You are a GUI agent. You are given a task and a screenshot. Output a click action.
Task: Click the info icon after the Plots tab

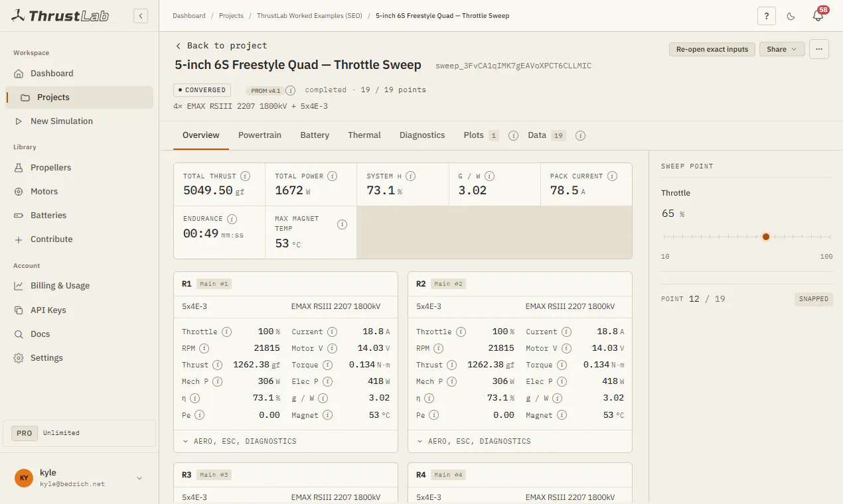pos(513,135)
